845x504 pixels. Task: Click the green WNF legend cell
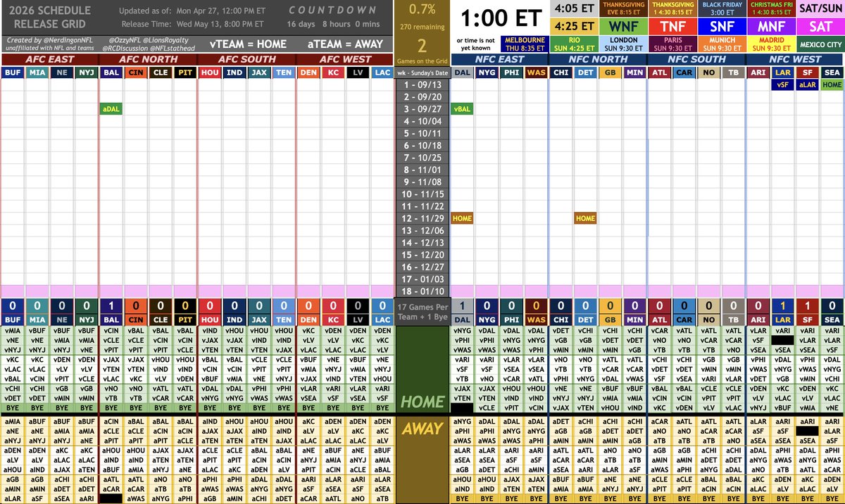click(x=624, y=26)
